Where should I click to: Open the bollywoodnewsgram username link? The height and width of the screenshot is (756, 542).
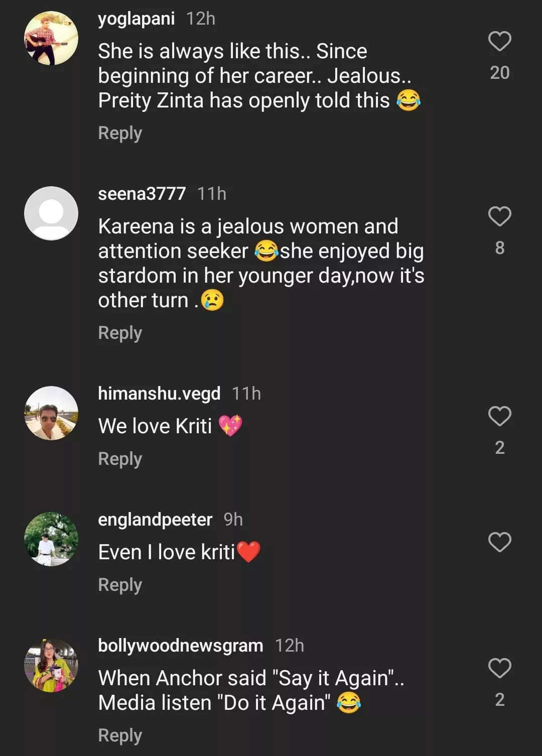click(x=180, y=646)
